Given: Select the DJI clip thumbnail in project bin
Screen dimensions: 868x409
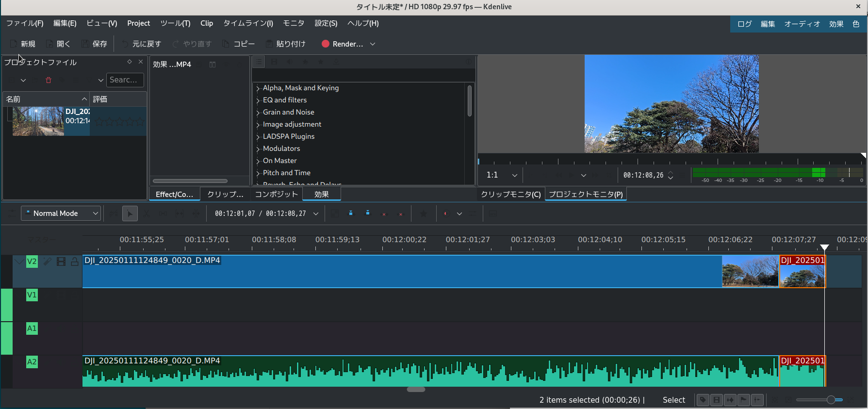Looking at the screenshot, I should click(x=38, y=121).
